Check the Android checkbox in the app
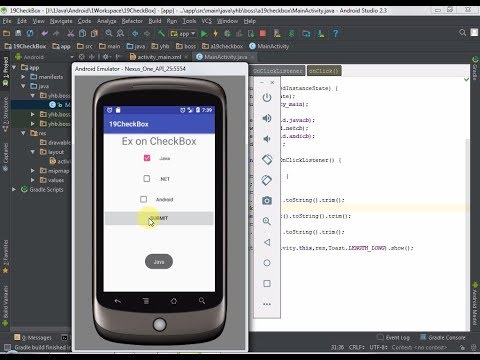 pyautogui.click(x=143, y=199)
